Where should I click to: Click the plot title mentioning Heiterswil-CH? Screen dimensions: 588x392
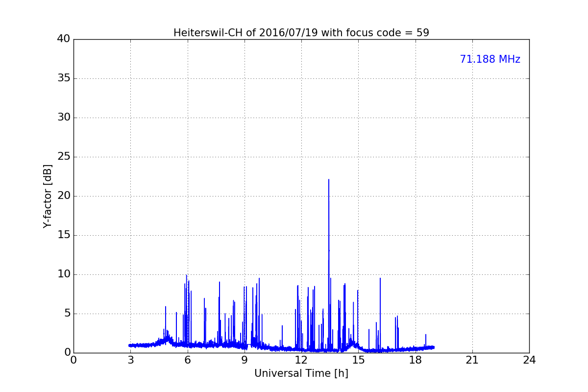[x=301, y=33]
